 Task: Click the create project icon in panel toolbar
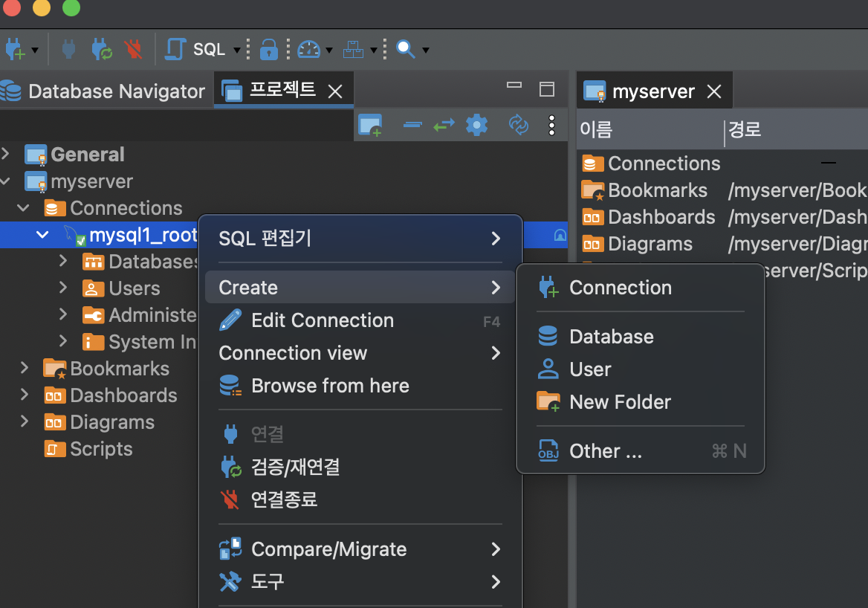point(370,125)
